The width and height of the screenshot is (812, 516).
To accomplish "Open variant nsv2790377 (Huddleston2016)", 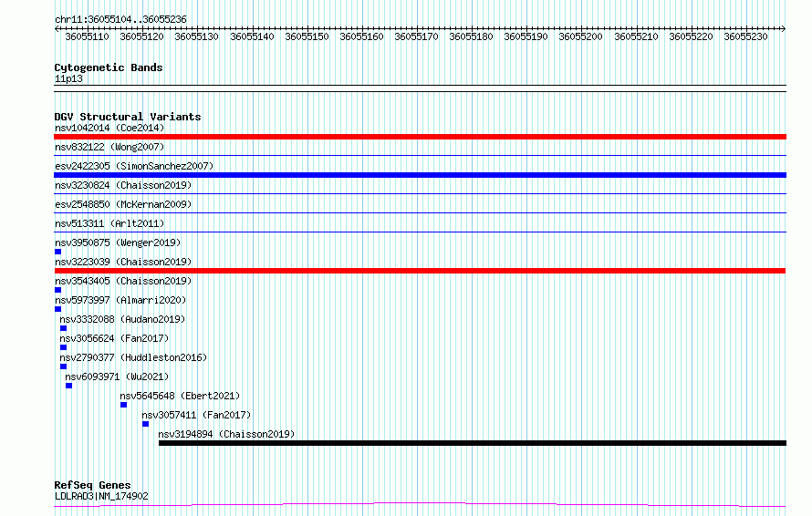I will pyautogui.click(x=133, y=357).
